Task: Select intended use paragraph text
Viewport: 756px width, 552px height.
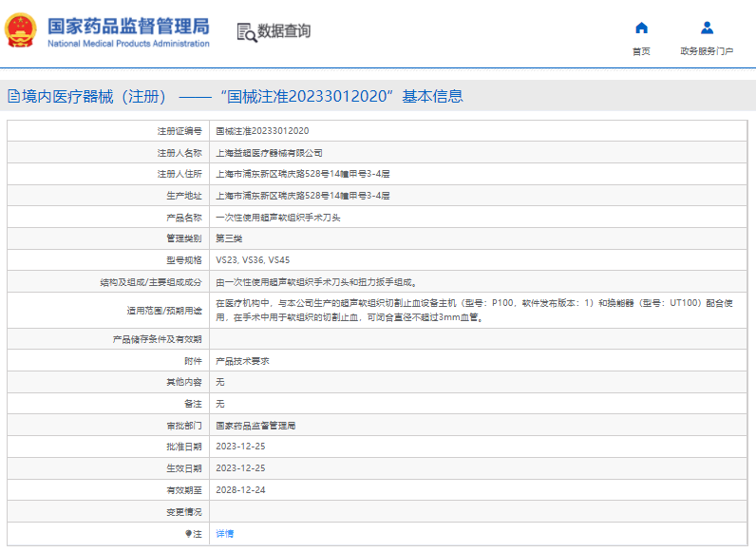Action: tap(474, 311)
